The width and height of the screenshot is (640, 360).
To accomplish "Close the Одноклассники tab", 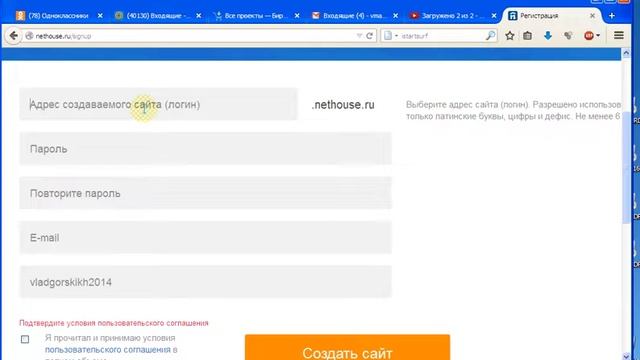I will pos(100,16).
